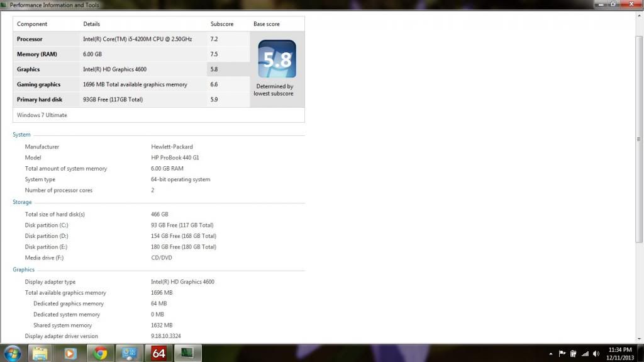Click the 93GB Free (117GB Total) detail

point(113,99)
